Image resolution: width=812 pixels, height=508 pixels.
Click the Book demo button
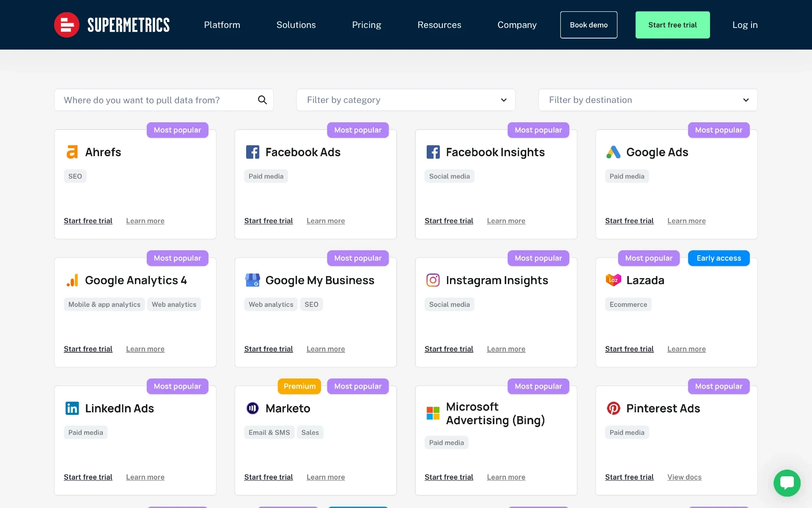tap(589, 25)
